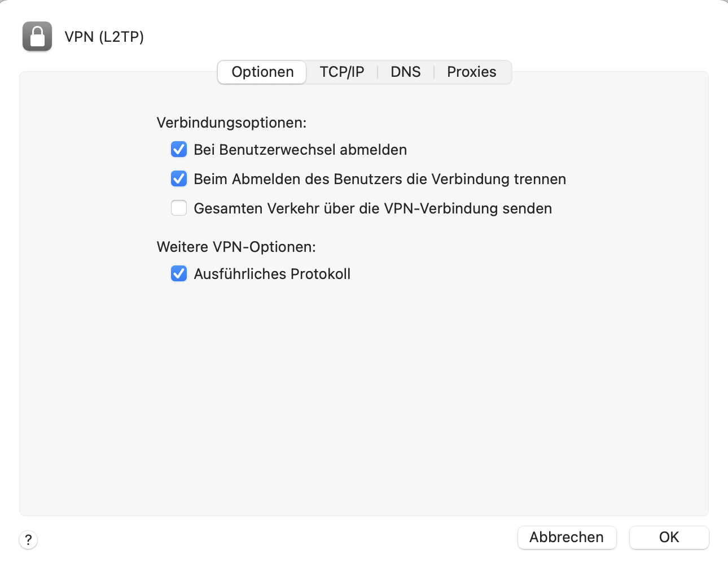Image resolution: width=728 pixels, height=567 pixels.
Task: Toggle the user switch logout checkbox
Action: point(178,149)
